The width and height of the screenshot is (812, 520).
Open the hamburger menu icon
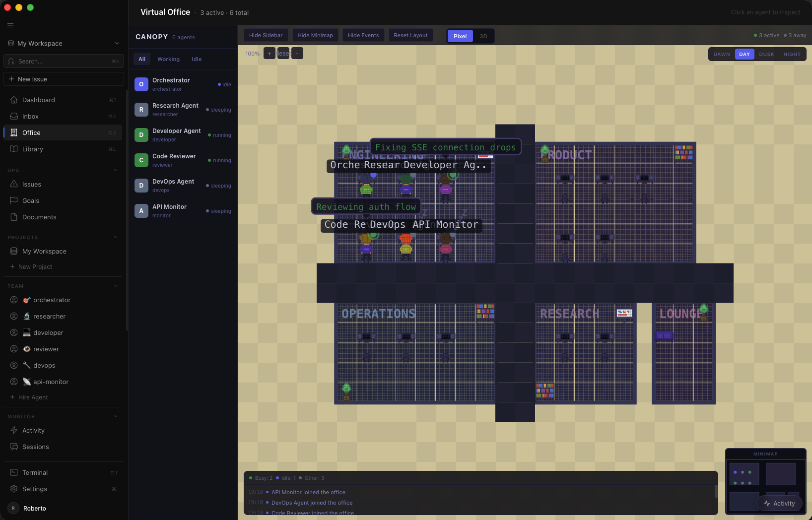[10, 25]
